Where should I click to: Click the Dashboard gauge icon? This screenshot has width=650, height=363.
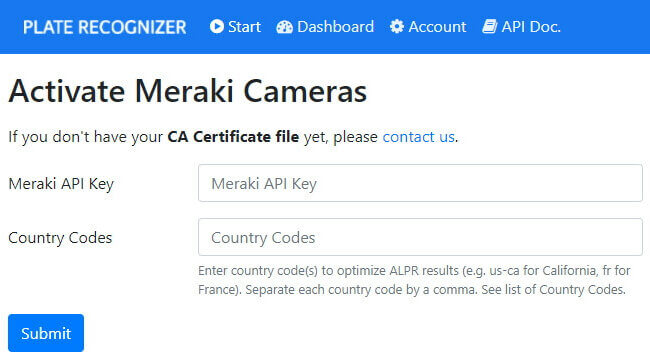click(x=284, y=27)
